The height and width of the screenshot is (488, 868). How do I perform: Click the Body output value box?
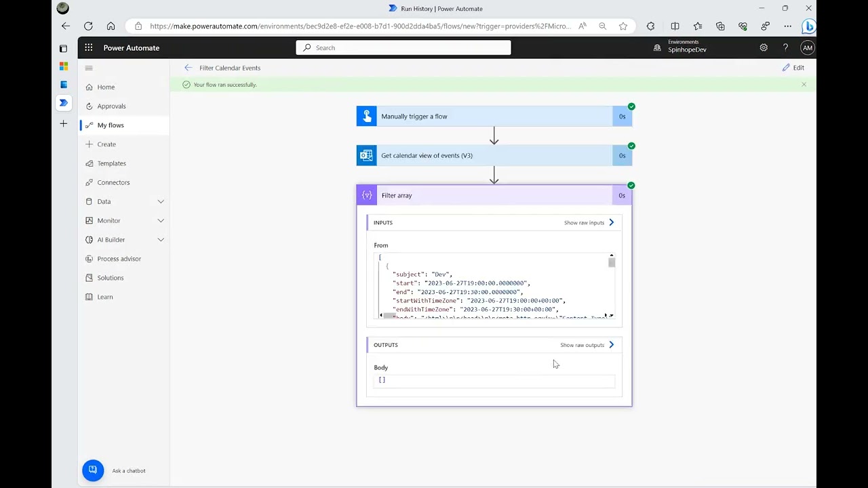click(494, 380)
